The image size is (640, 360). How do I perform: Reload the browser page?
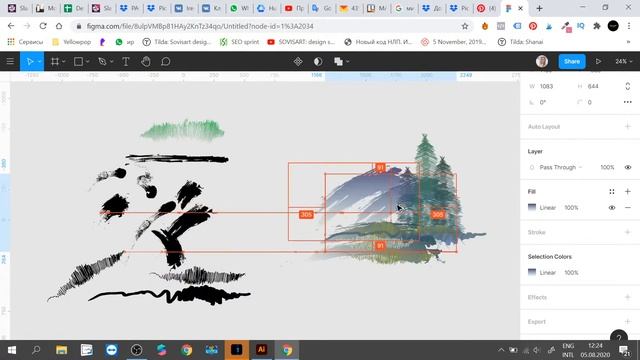pyautogui.click(x=43, y=26)
